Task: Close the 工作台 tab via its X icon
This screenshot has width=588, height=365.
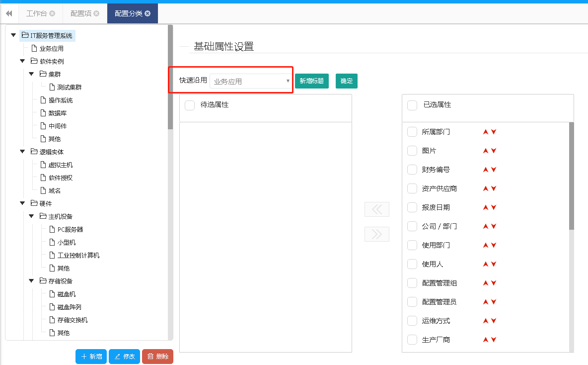Action: click(x=52, y=13)
